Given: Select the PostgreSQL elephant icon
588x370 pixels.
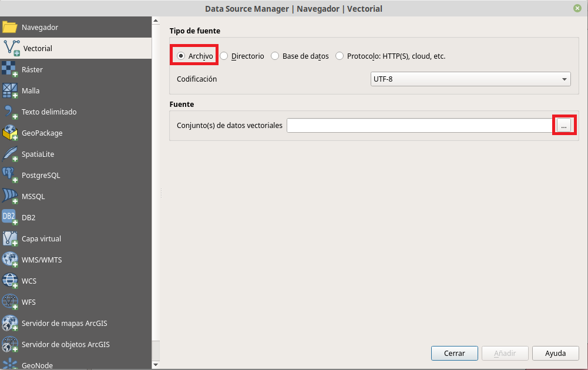Looking at the screenshot, I should click(x=10, y=175).
